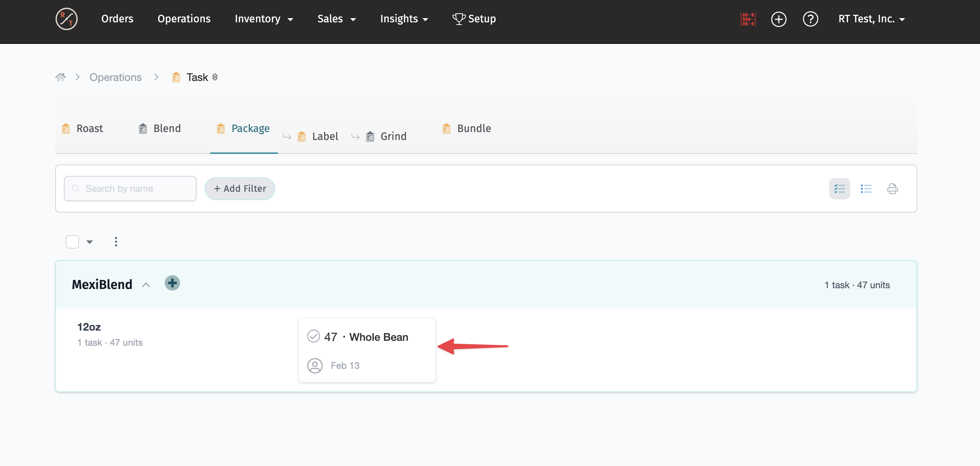Check the select-all tasks checkbox
The width and height of the screenshot is (980, 466).
[x=72, y=242]
